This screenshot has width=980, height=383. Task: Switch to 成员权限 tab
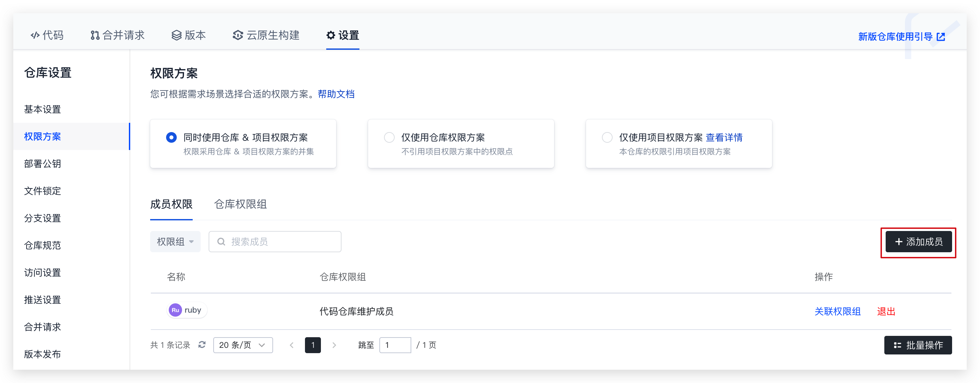(171, 204)
